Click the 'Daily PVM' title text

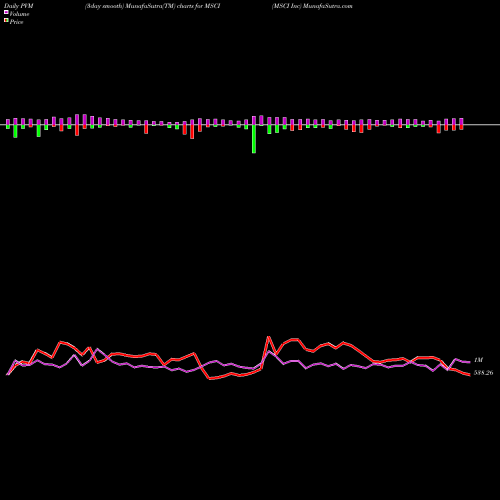point(19,6)
